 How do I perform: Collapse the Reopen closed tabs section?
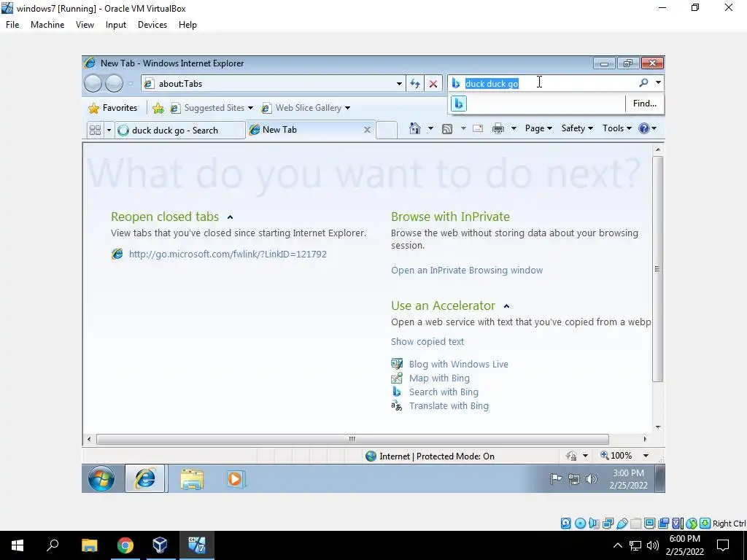(x=230, y=217)
